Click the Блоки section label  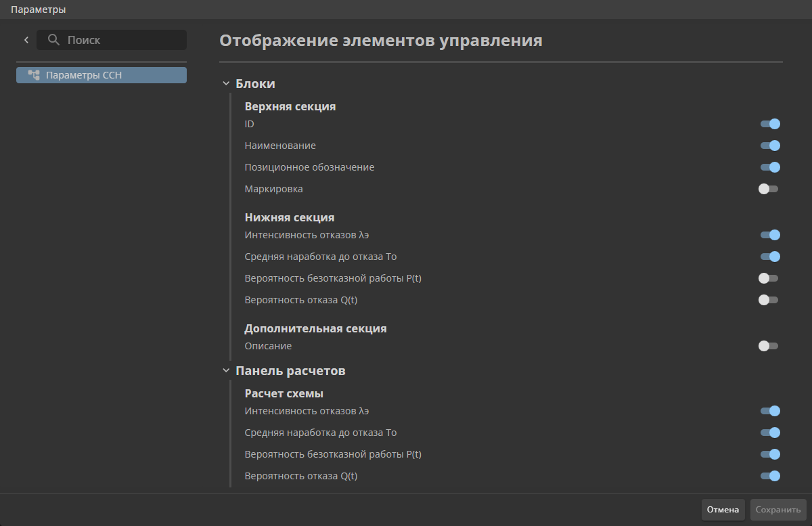click(255, 84)
